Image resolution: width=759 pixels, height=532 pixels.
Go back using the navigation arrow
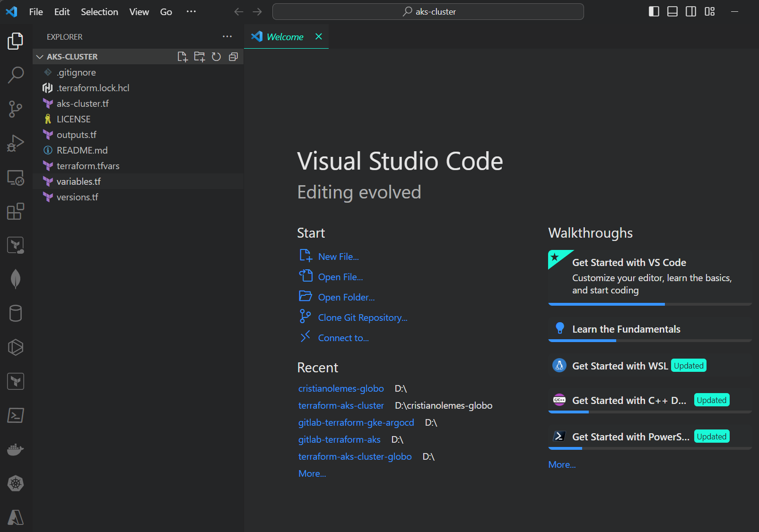(239, 12)
